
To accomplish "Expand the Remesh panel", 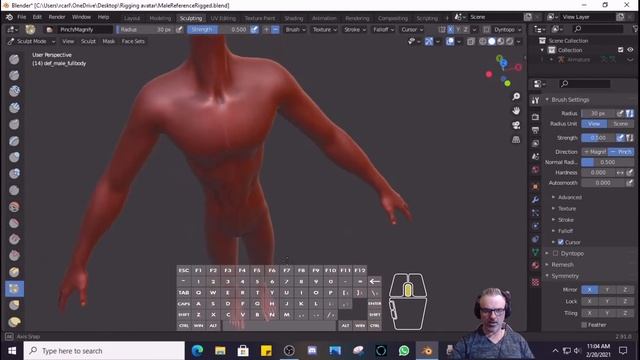I will point(562,264).
